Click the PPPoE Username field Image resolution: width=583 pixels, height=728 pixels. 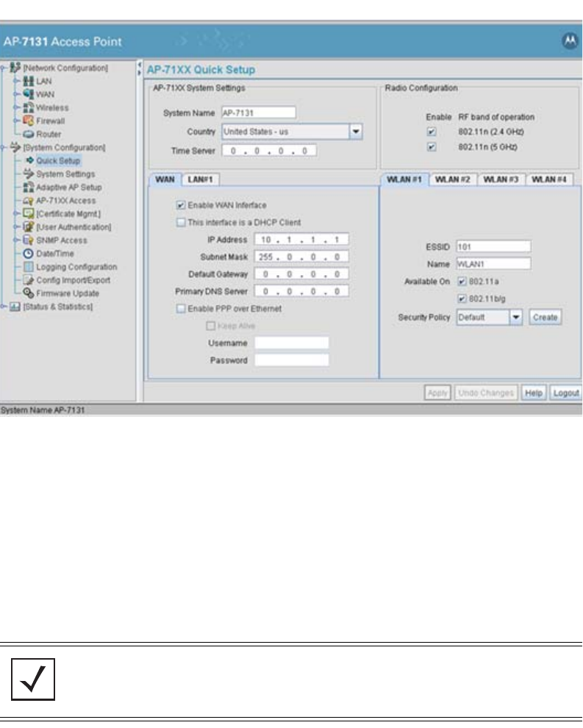[x=292, y=343]
